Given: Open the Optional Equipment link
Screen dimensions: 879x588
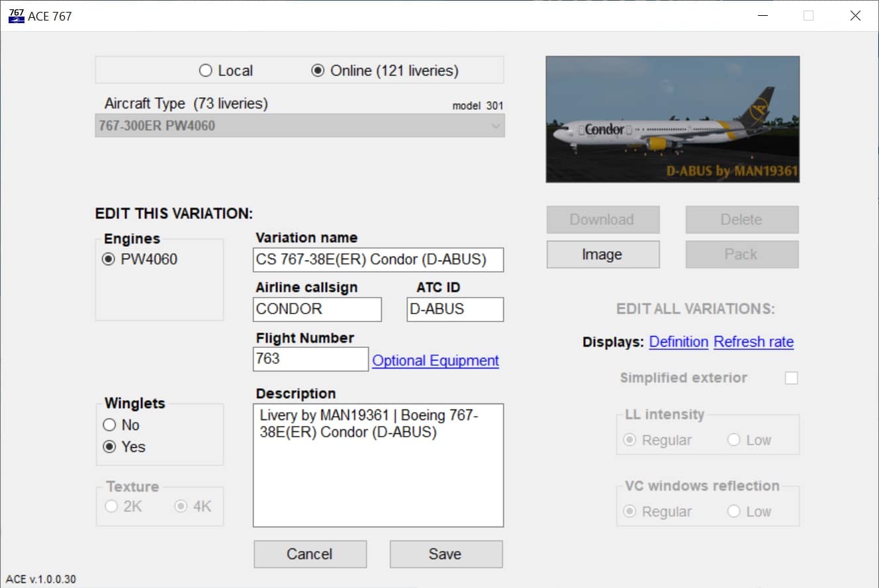Looking at the screenshot, I should coord(436,360).
